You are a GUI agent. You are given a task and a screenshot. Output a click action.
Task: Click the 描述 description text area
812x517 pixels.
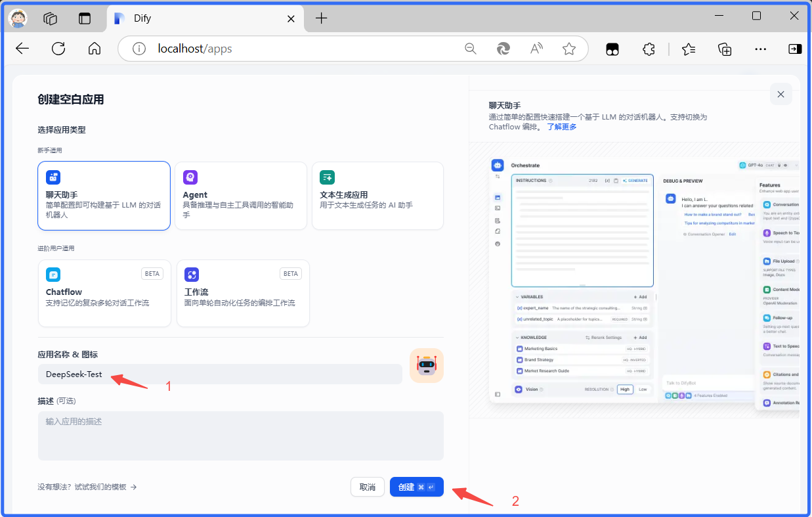pyautogui.click(x=241, y=436)
